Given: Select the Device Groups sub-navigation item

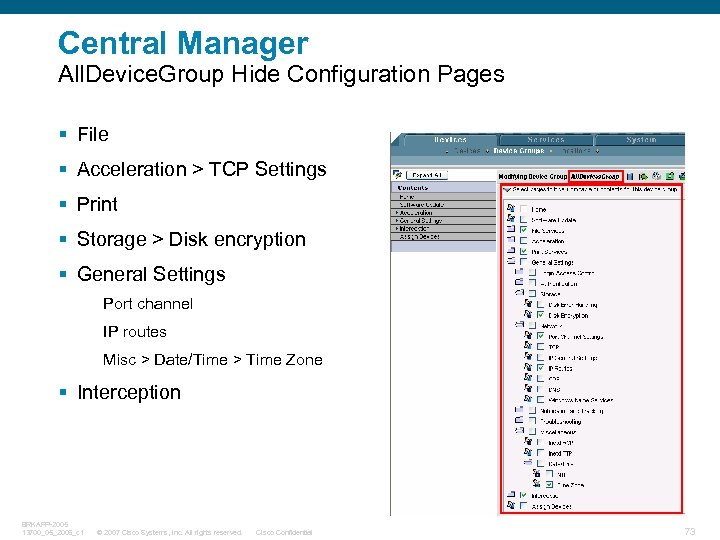Looking at the screenshot, I should [519, 151].
